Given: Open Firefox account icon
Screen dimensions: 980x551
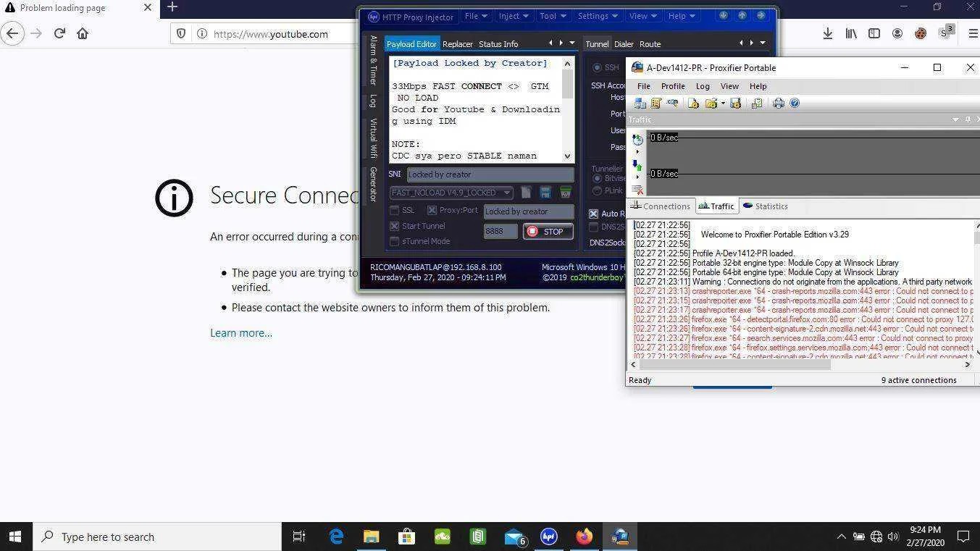Looking at the screenshot, I should coord(897,33).
